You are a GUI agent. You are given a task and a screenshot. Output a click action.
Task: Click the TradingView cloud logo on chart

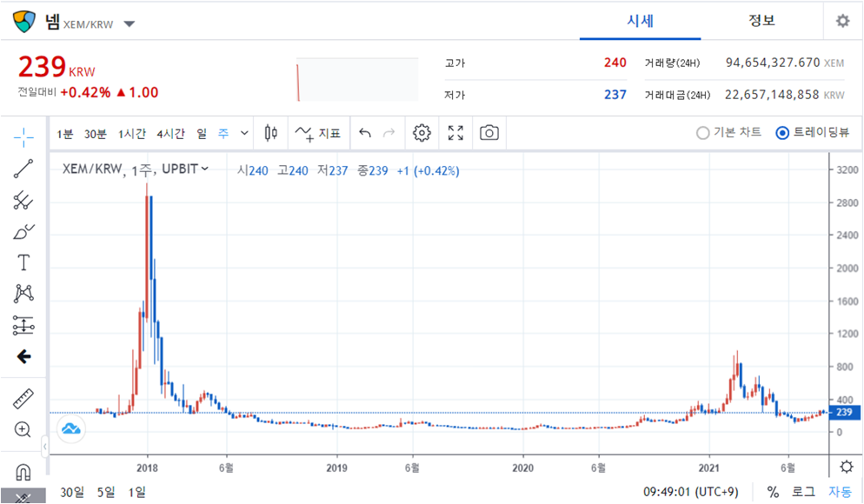click(x=71, y=428)
